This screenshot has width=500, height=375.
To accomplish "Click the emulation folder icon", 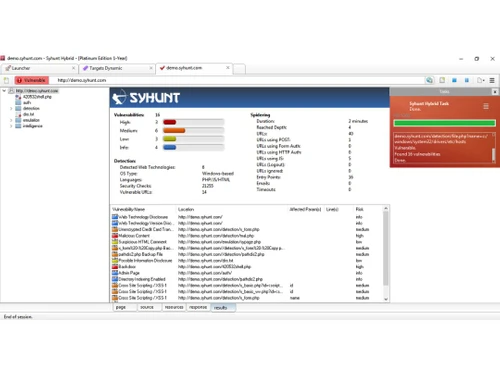I will click(x=18, y=120).
